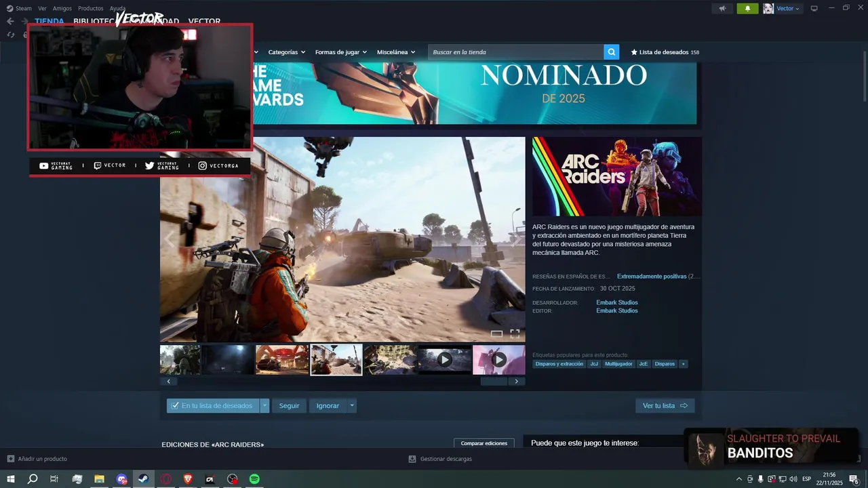Open the Productos menu
Viewport: 868px width, 488px height.
point(91,8)
